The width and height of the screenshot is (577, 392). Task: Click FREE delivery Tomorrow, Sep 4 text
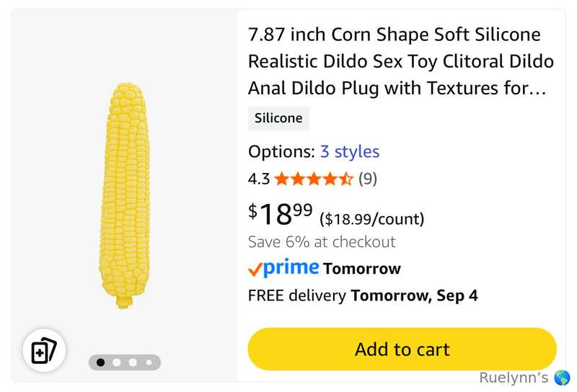coord(363,295)
